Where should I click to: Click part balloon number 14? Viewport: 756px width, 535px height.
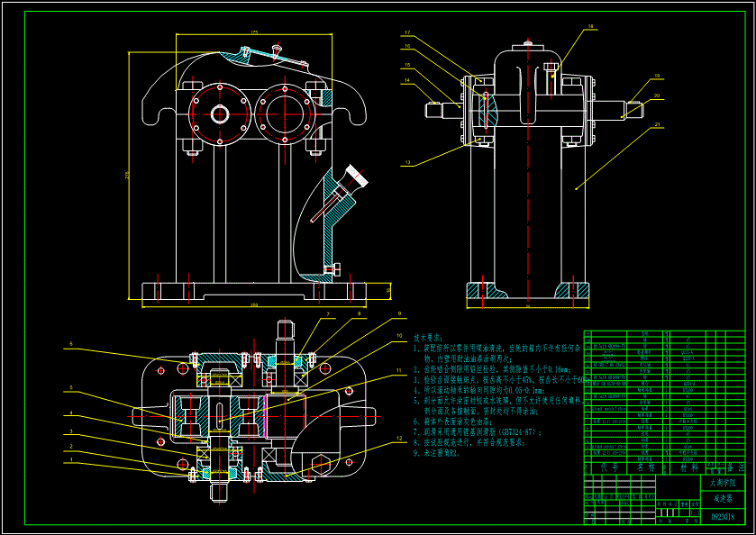[x=407, y=80]
